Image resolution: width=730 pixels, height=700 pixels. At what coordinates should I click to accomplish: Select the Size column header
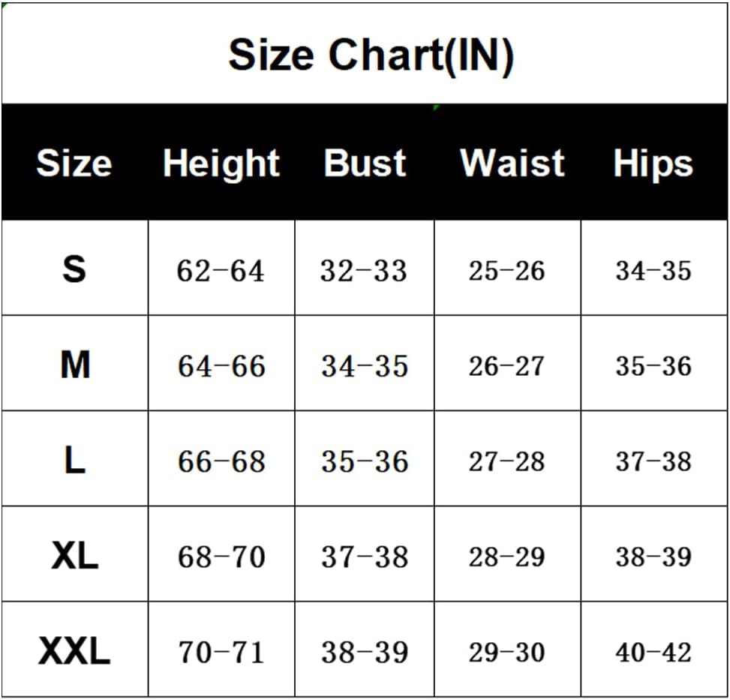[x=74, y=163]
